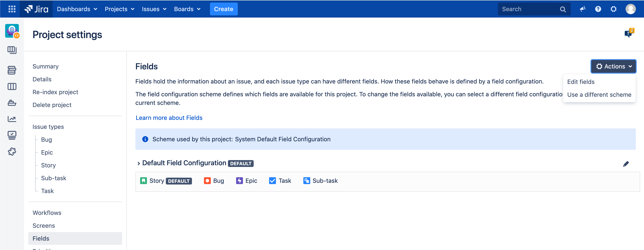
Task: Select Edit fields menu option
Action: pos(581,82)
